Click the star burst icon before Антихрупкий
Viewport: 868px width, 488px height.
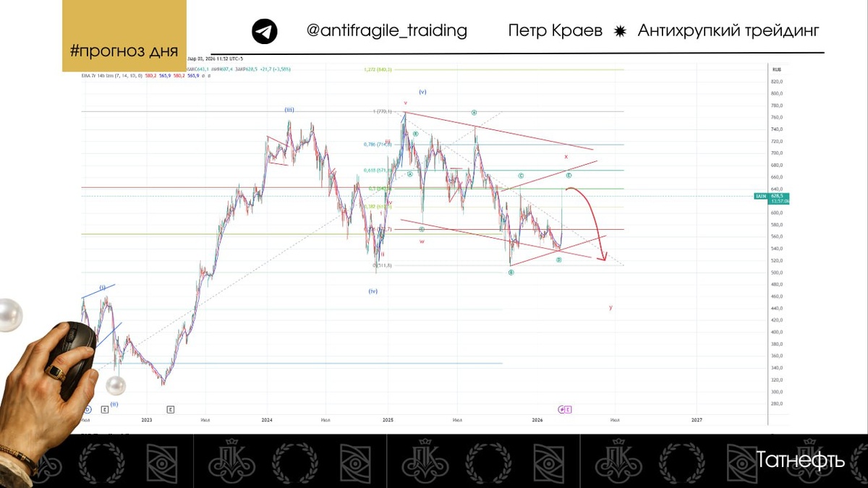coord(620,31)
